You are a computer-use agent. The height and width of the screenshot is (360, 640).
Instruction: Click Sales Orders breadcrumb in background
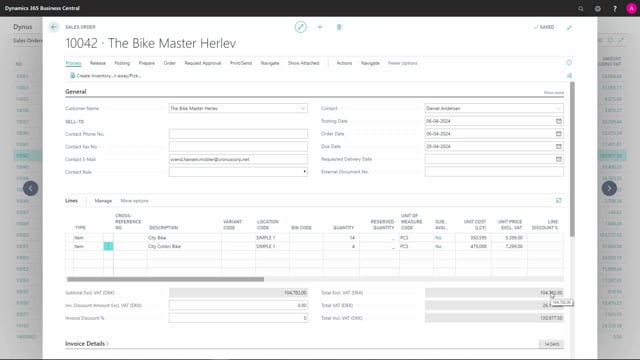(x=27, y=40)
